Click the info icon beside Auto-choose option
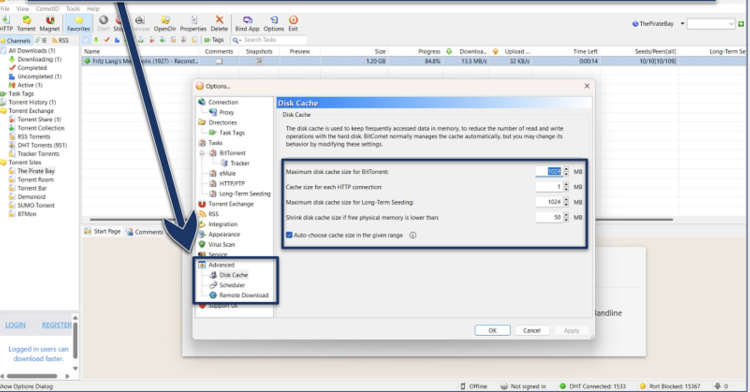The width and height of the screenshot is (750, 392). tap(413, 235)
